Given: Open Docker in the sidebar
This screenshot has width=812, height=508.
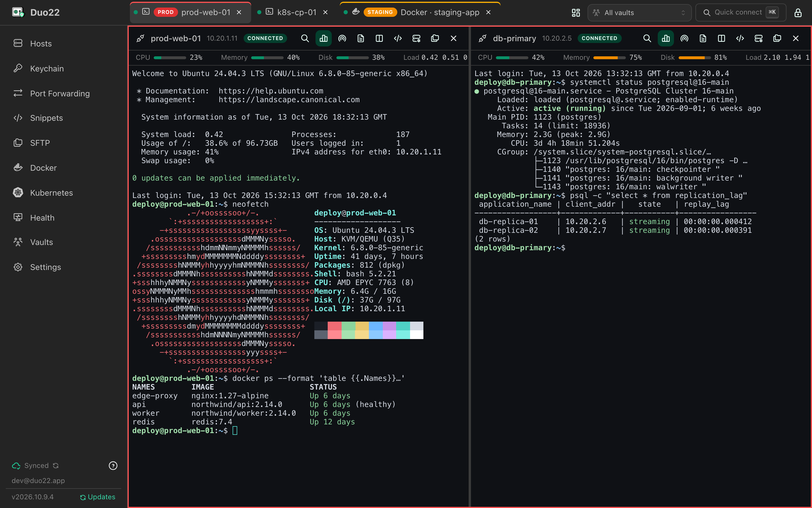Looking at the screenshot, I should point(64,168).
